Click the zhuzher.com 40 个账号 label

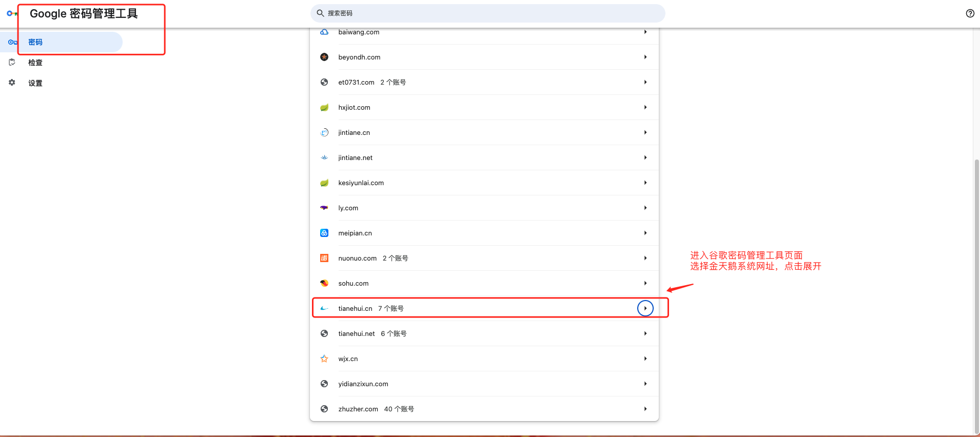coord(399,409)
